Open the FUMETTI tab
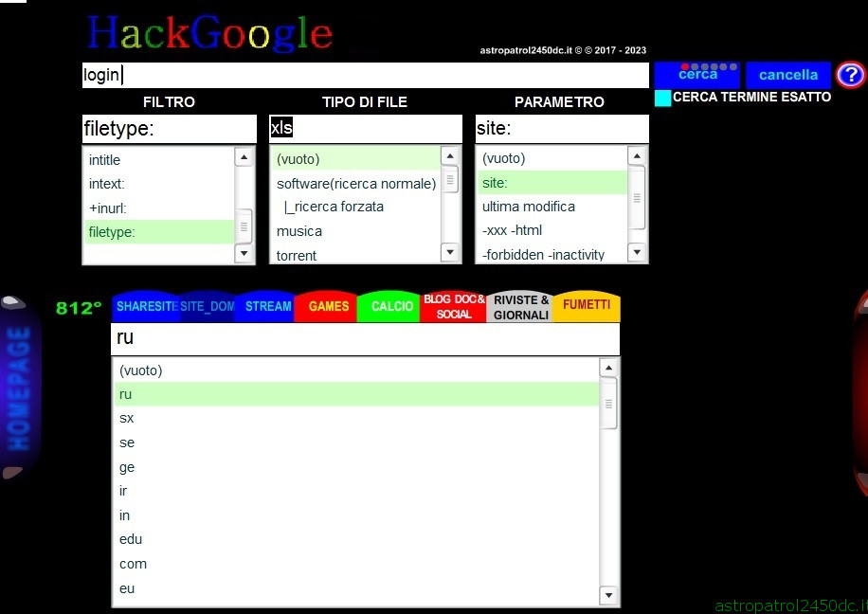The width and height of the screenshot is (868, 614). click(x=587, y=306)
